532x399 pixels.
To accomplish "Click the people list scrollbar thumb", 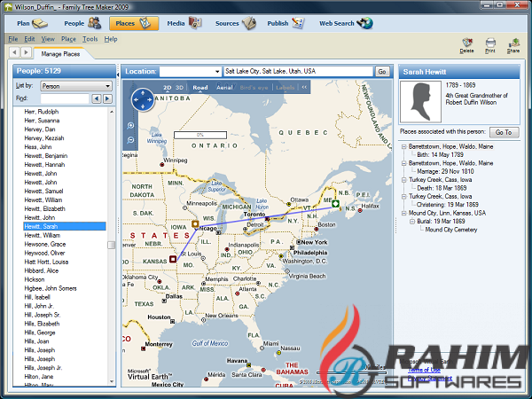I will 112,245.
